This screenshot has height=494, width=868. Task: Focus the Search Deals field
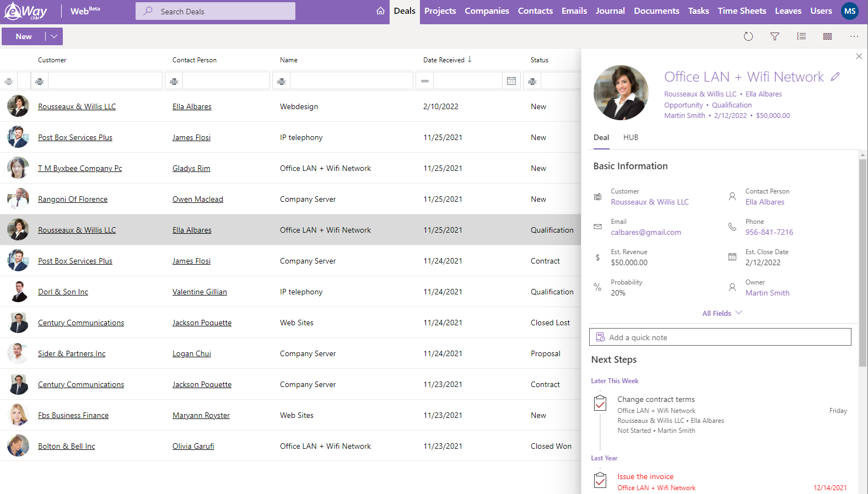click(215, 11)
